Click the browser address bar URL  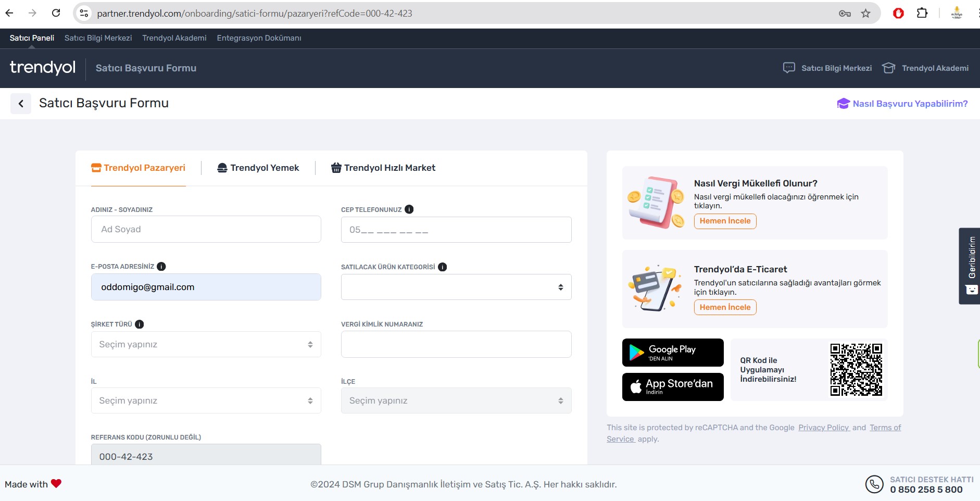coord(255,14)
